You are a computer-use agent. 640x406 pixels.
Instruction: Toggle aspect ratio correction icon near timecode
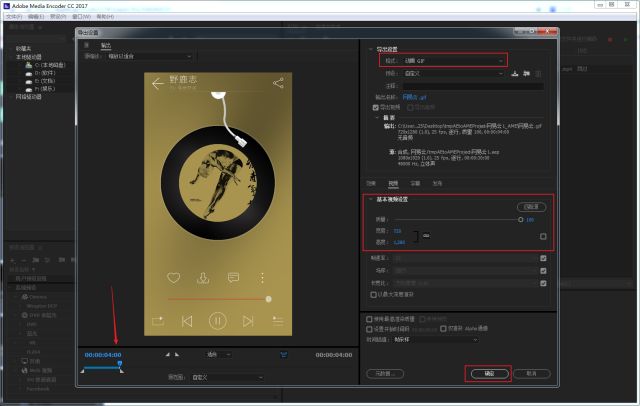[x=284, y=355]
